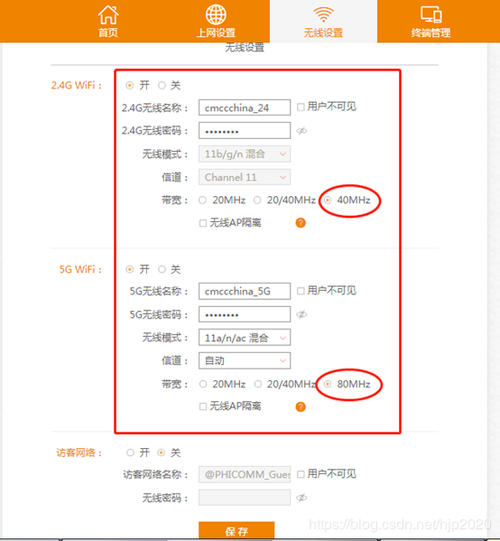Image resolution: width=500 pixels, height=541 pixels.
Task: Turn guest network off with 关 radio
Action: pos(161,452)
